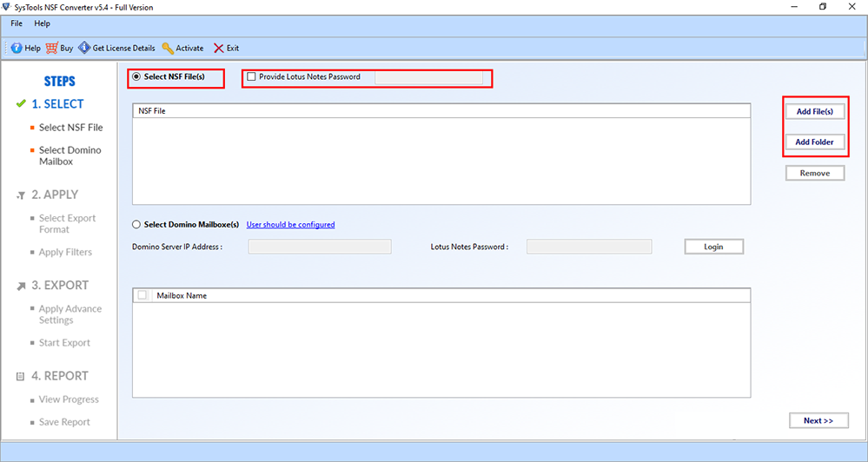The image size is (868, 462).
Task: Click the Activate toolbar label
Action: pos(190,48)
